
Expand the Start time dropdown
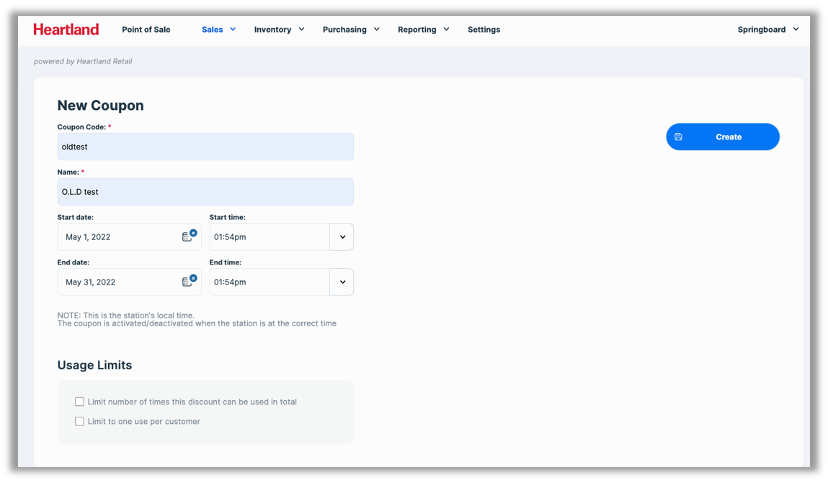[342, 237]
